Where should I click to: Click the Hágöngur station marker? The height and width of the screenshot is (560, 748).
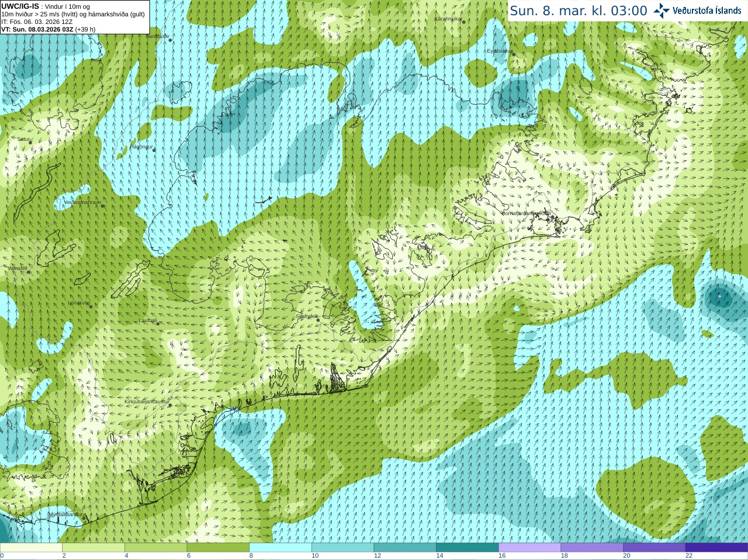pyautogui.click(x=154, y=150)
